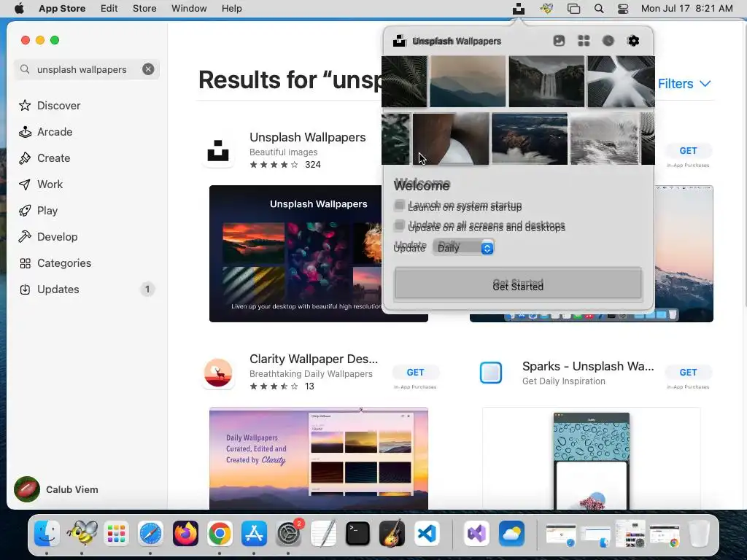Open the Trash in the Dock

click(699, 533)
